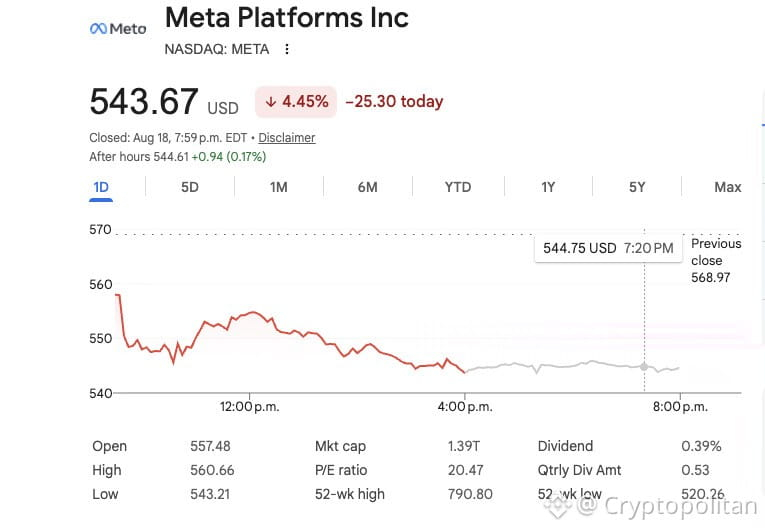Select the 6M time range tab
Image resolution: width=765 pixels, height=530 pixels.
coord(367,187)
